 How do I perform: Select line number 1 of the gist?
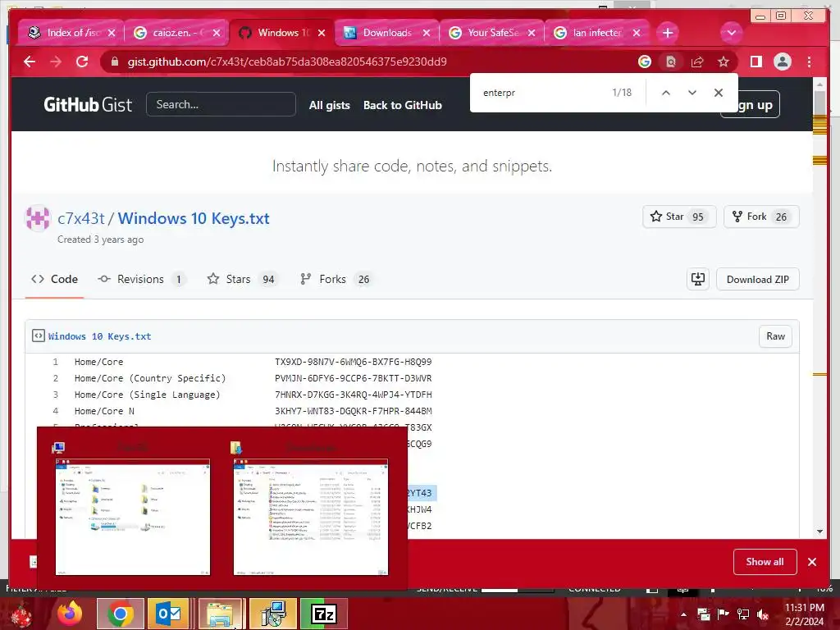click(55, 362)
